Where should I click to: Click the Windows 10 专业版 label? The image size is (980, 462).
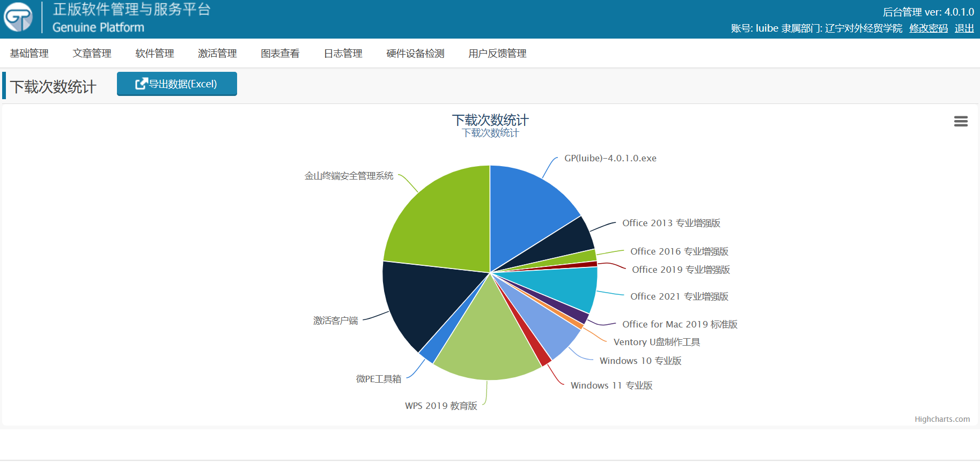point(640,361)
